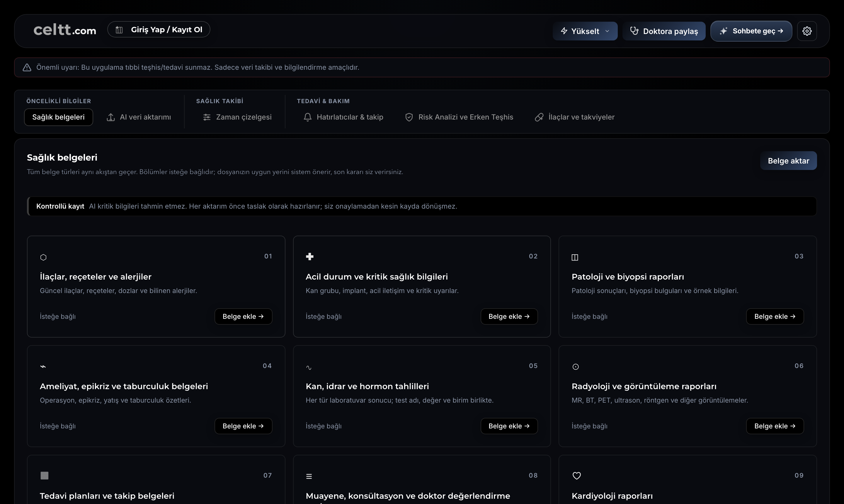Click the 'Tedavi planları ve takip belgeleri' title

(107, 496)
